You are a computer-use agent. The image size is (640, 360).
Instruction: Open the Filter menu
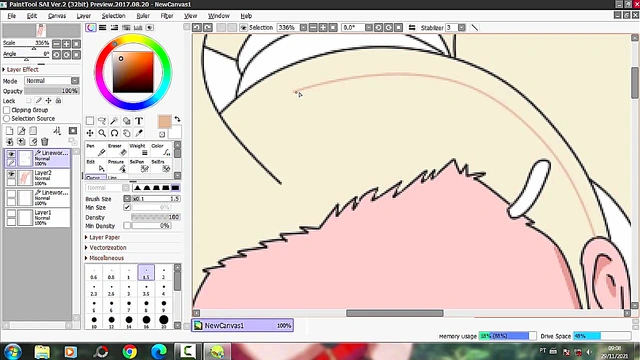click(167, 16)
